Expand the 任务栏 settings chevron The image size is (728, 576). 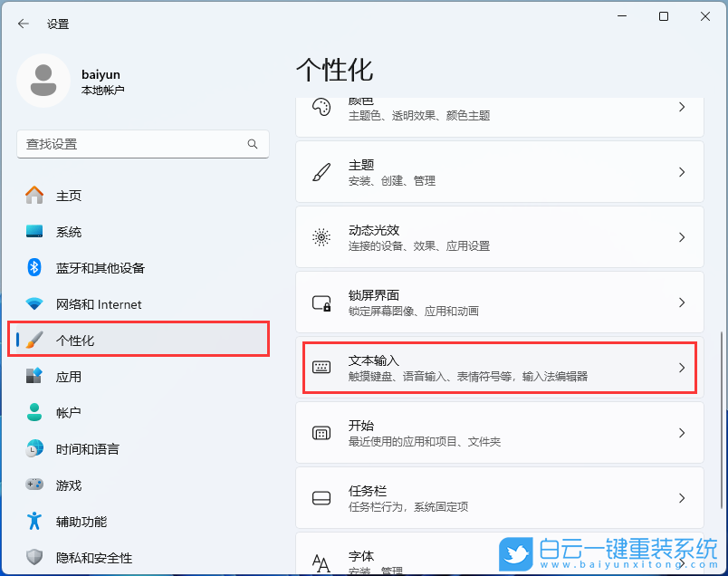682,497
